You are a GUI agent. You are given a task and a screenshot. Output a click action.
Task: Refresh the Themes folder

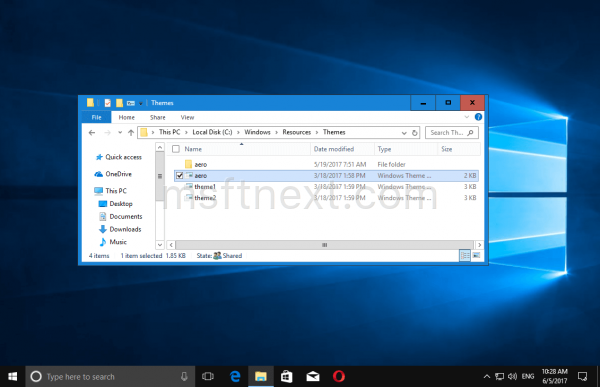[414, 133]
